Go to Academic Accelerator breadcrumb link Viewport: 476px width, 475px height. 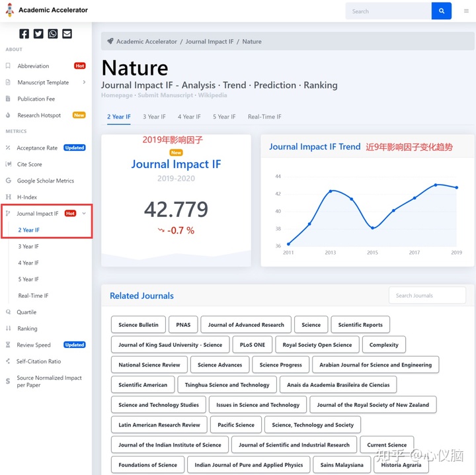(x=146, y=41)
